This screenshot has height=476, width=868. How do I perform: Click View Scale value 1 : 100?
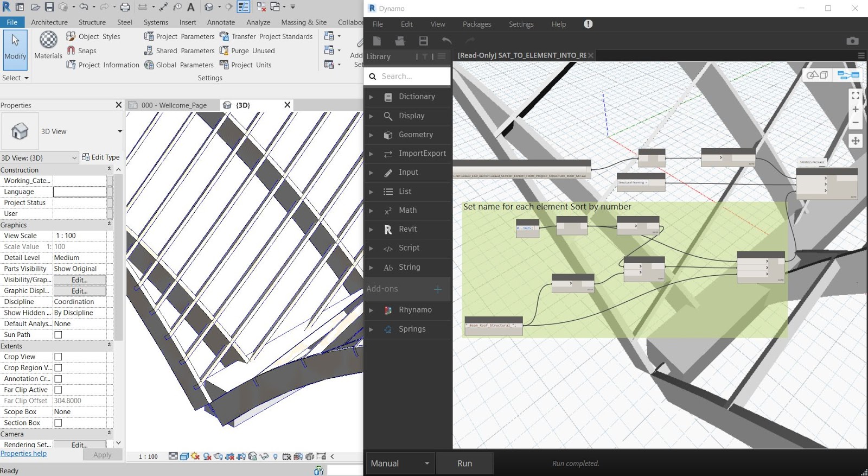point(79,236)
